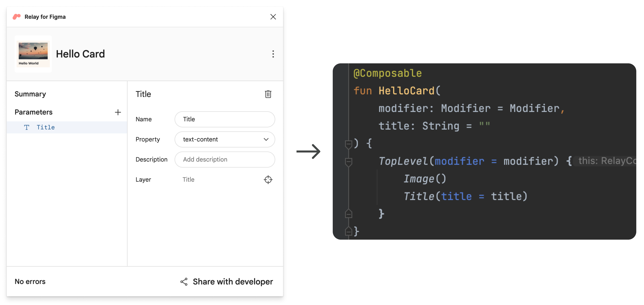The height and width of the screenshot is (305, 644).
Task: Click the target/crosshair icon next to Layer
Action: pos(268,179)
